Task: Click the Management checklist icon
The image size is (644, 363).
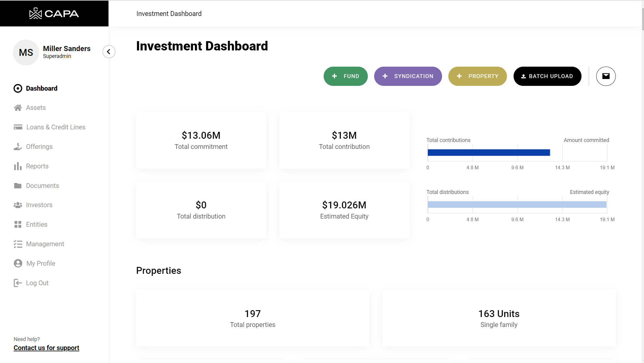Action: tap(18, 244)
